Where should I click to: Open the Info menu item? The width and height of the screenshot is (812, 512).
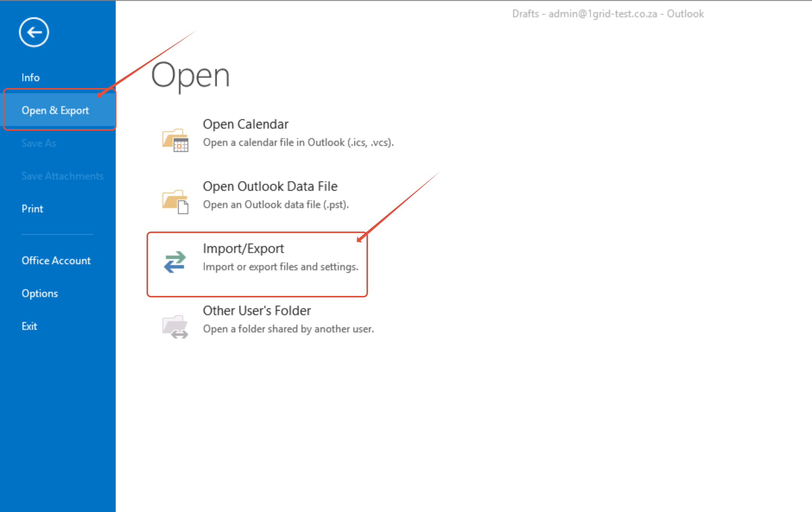[x=31, y=78]
